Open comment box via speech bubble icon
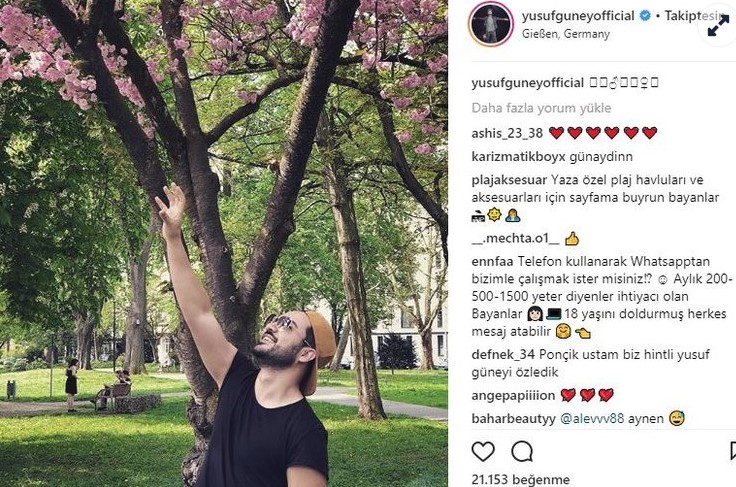736x487 pixels. pos(522,452)
